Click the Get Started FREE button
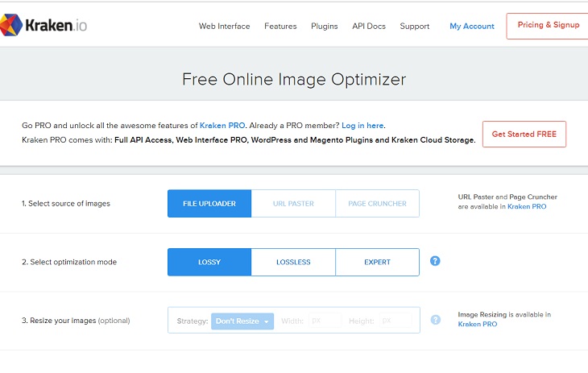 pyautogui.click(x=524, y=134)
